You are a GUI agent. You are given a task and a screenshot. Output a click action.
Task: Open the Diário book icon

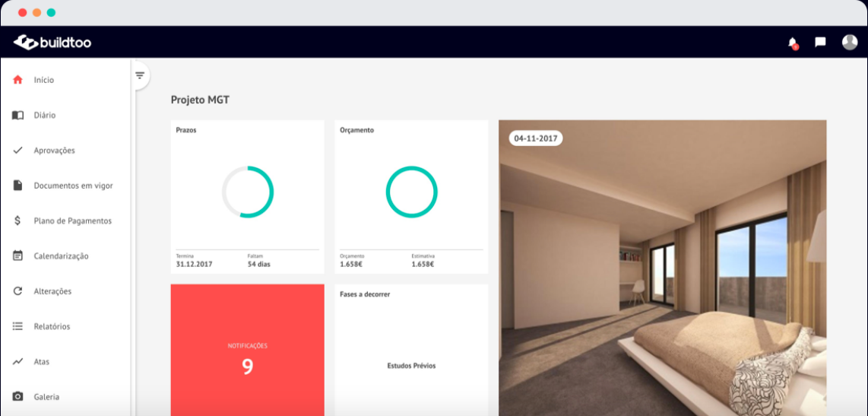tap(18, 115)
